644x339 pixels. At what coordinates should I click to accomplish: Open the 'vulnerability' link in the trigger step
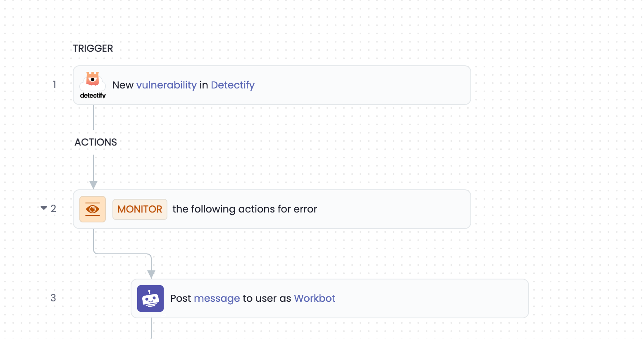pos(166,85)
